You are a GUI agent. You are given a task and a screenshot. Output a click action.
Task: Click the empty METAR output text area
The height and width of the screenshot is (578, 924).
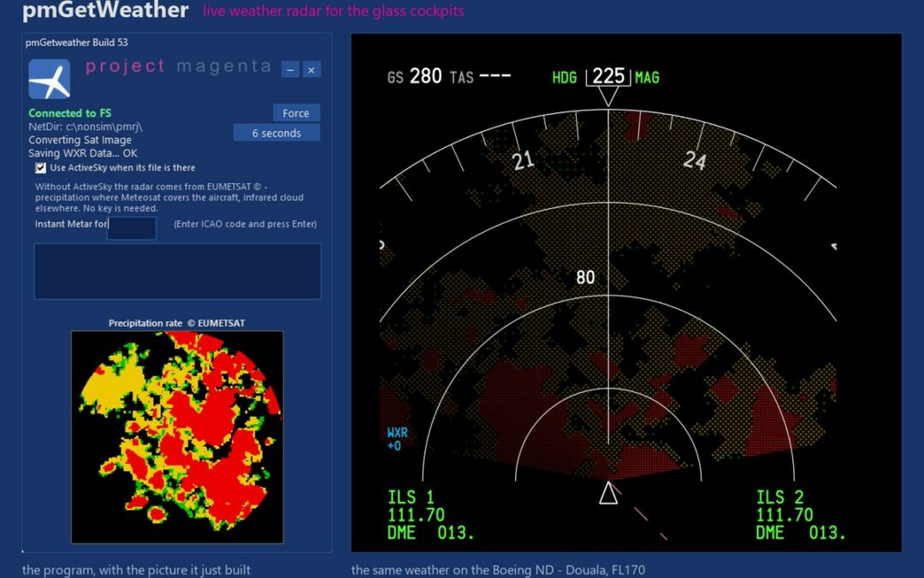[177, 271]
